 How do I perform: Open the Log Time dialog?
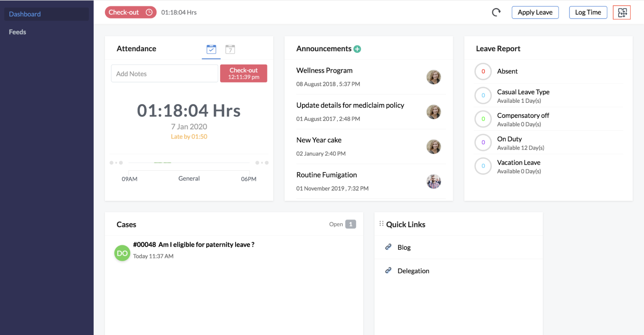tap(588, 12)
